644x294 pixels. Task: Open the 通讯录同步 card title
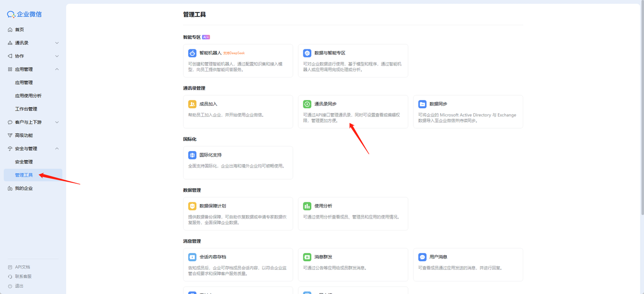[326, 104]
